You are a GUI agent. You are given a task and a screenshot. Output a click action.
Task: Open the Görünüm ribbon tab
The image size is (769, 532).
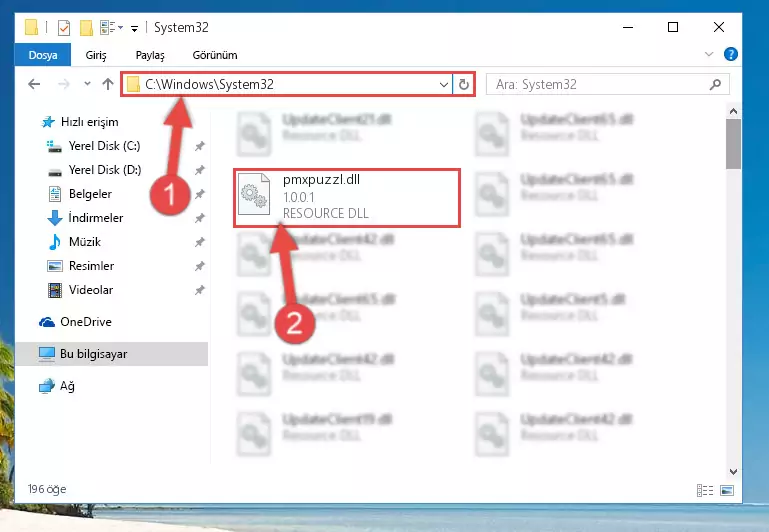[215, 55]
